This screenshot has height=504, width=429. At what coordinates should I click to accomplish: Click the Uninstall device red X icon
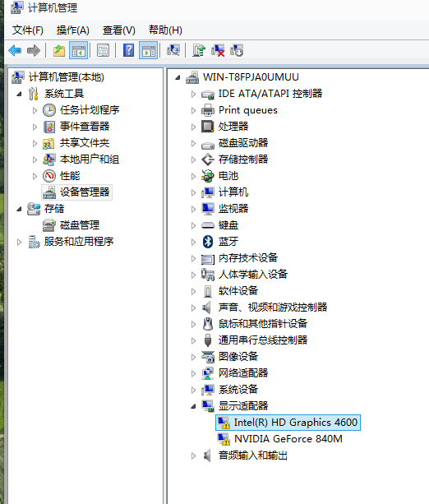tap(218, 50)
